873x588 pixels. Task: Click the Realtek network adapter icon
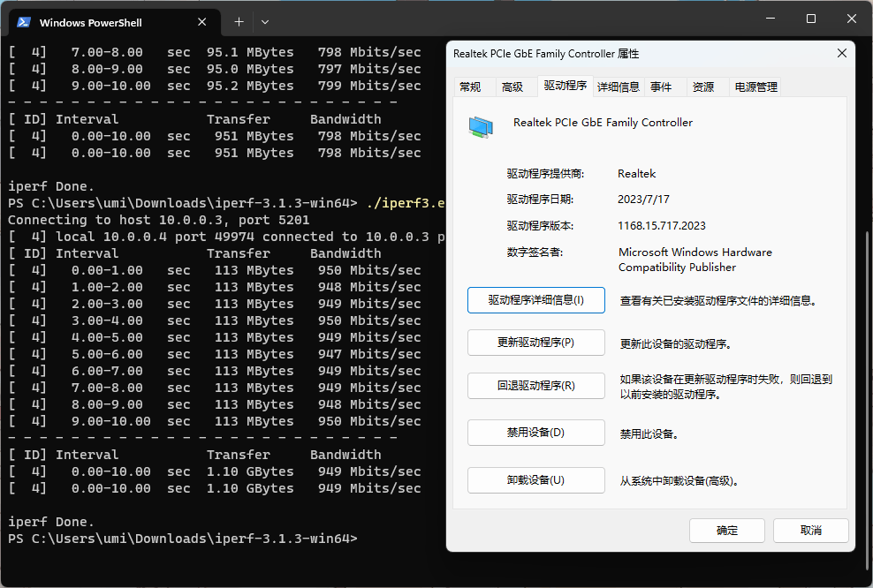tap(481, 127)
